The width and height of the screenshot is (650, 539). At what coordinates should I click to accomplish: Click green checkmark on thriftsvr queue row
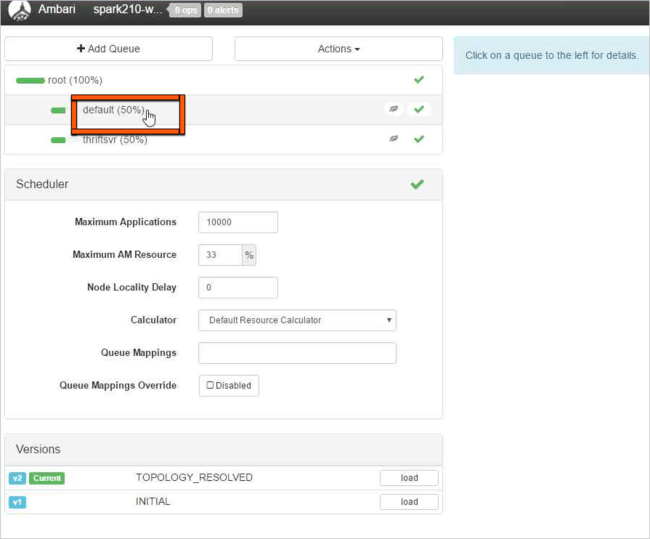(x=419, y=139)
